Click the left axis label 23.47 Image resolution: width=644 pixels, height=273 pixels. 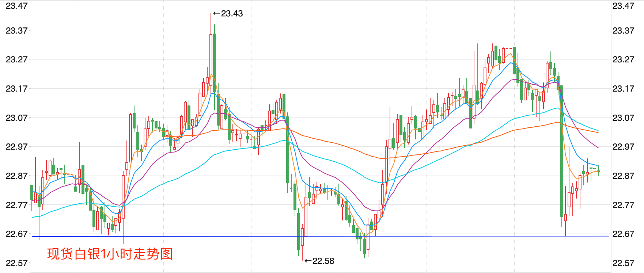pyautogui.click(x=17, y=6)
